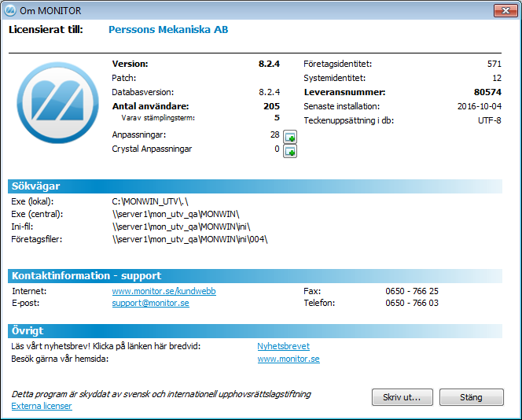The image size is (522, 420).
Task: Click the Leveransnummer label
Action: click(344, 92)
